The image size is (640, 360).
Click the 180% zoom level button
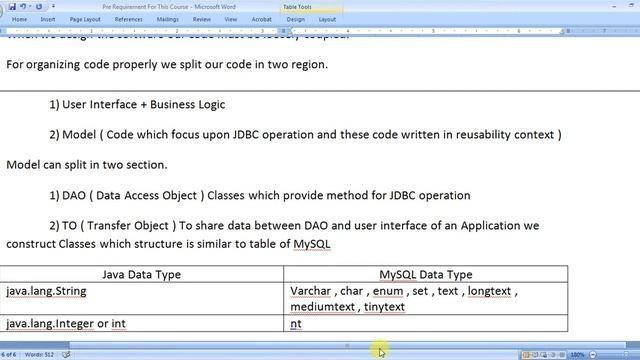coord(577,355)
